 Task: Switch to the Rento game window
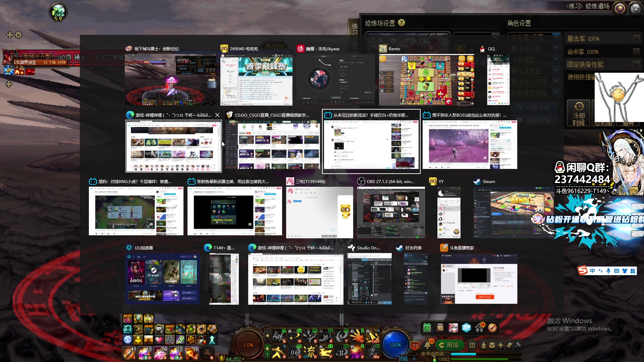[x=427, y=80]
